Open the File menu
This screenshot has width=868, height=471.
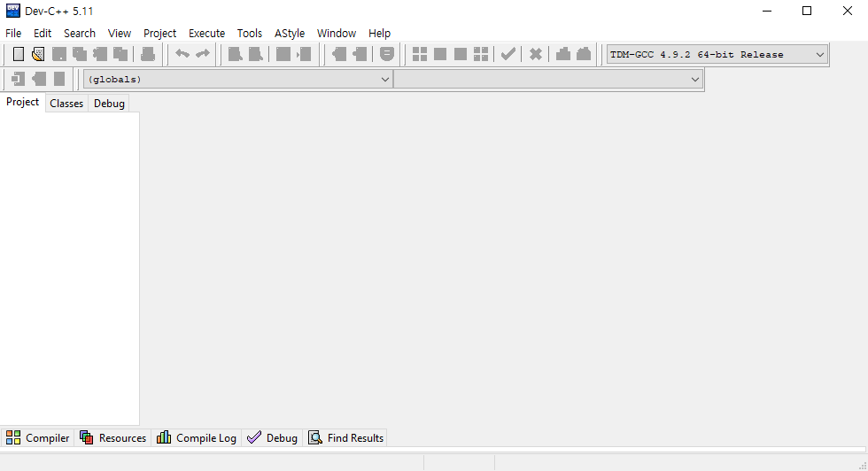13,34
